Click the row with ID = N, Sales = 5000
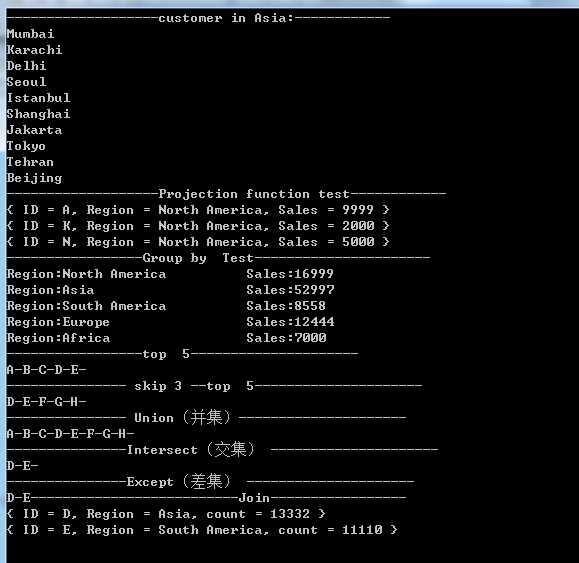579x563 pixels. pos(198,242)
